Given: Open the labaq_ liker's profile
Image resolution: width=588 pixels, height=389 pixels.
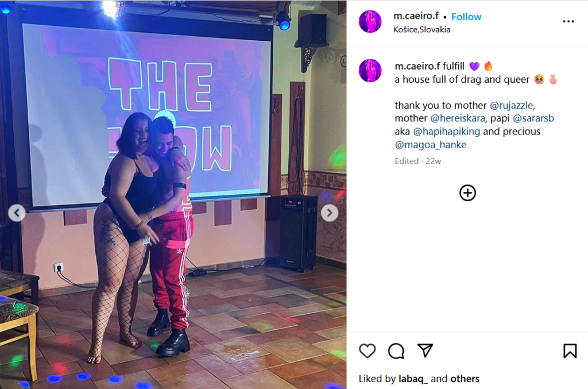Looking at the screenshot, I should click(x=413, y=379).
